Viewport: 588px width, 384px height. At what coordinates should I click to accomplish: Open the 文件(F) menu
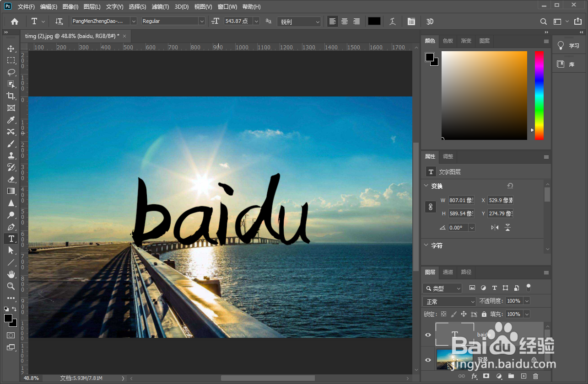point(26,7)
